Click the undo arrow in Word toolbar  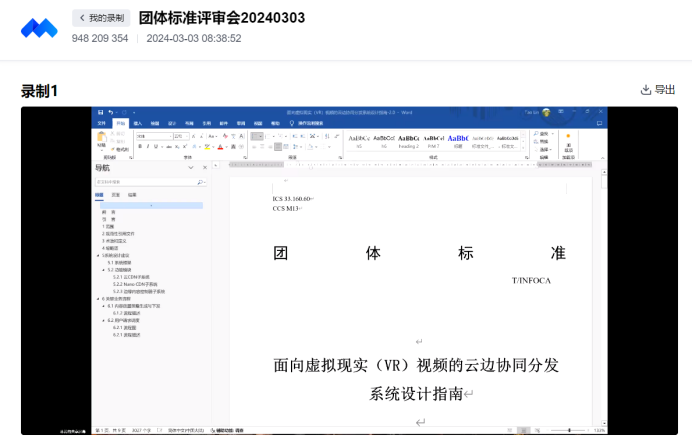click(109, 112)
